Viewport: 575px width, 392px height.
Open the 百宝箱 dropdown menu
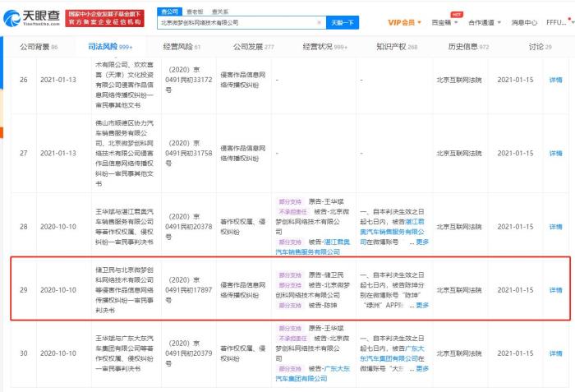point(450,22)
